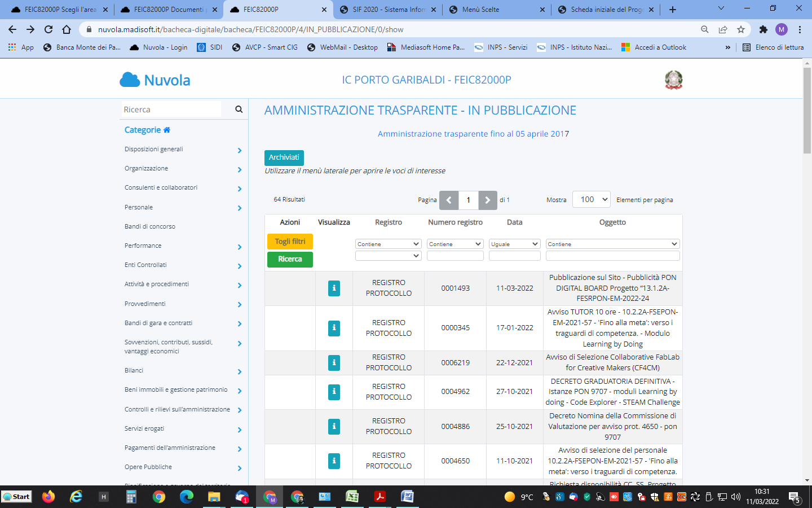
Task: Open the Archiviati section
Action: click(284, 157)
